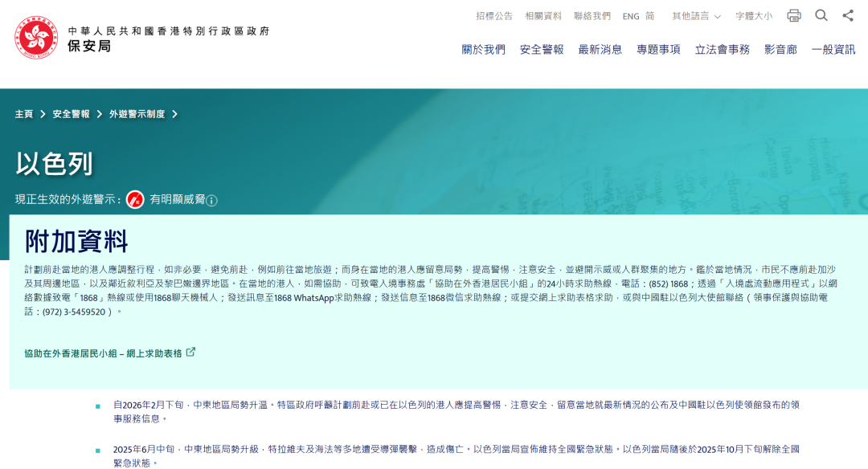Switch to simplified Chinese 简
The height and width of the screenshot is (469, 868).
point(649,16)
